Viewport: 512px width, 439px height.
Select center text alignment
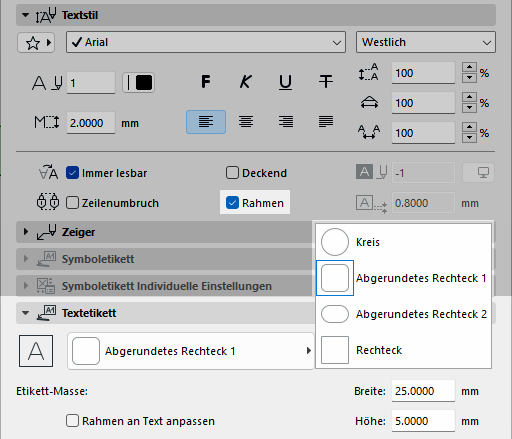246,122
